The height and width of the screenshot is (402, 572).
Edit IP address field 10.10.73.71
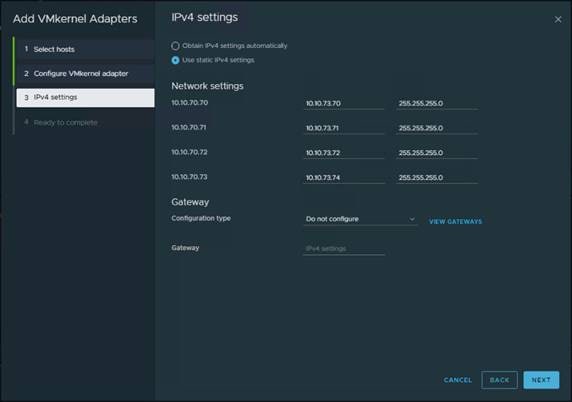pos(344,128)
